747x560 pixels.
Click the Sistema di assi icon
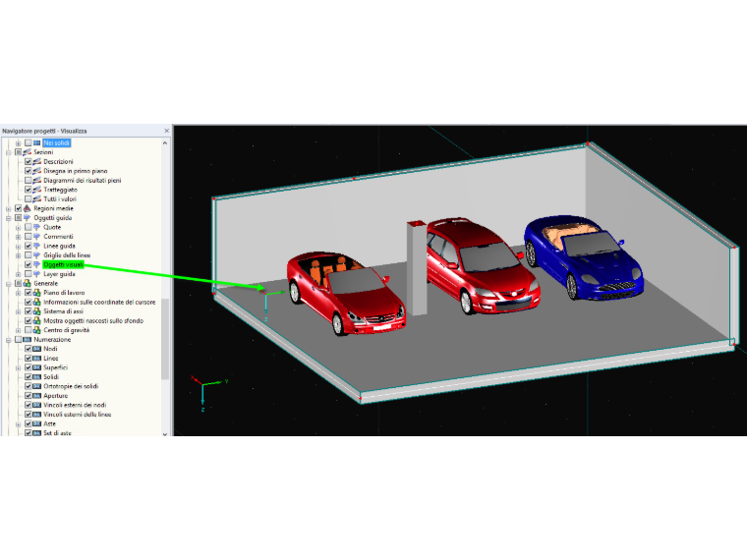36,311
